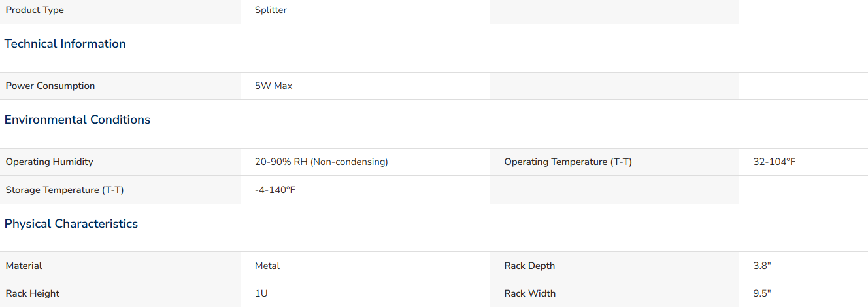Click the Product Type label cell
The width and height of the screenshot is (868, 307).
120,10
